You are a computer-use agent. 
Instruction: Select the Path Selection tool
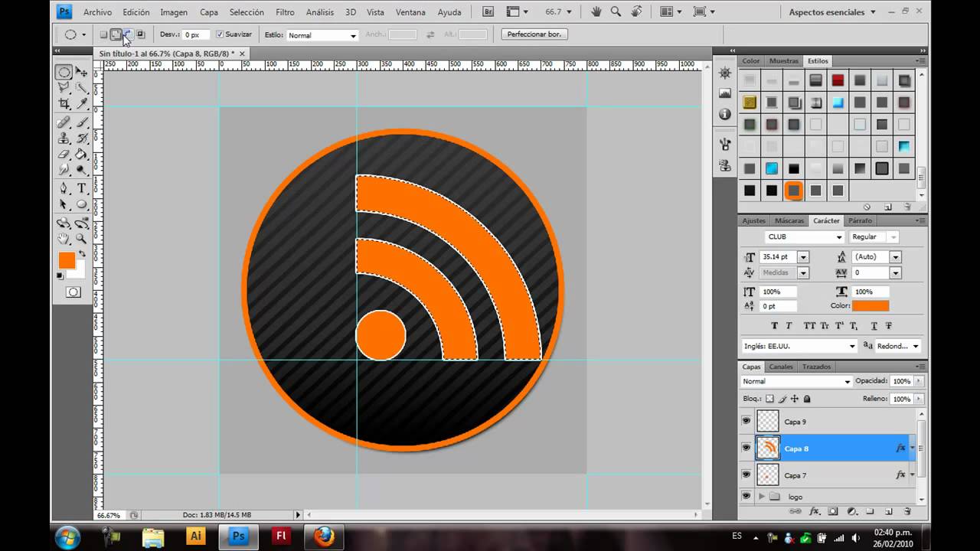64,204
